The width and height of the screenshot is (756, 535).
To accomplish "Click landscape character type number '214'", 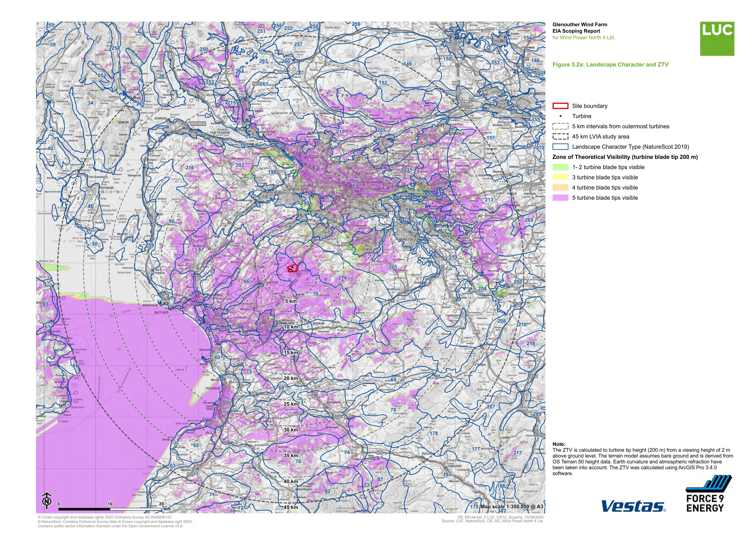I will coord(342,278).
